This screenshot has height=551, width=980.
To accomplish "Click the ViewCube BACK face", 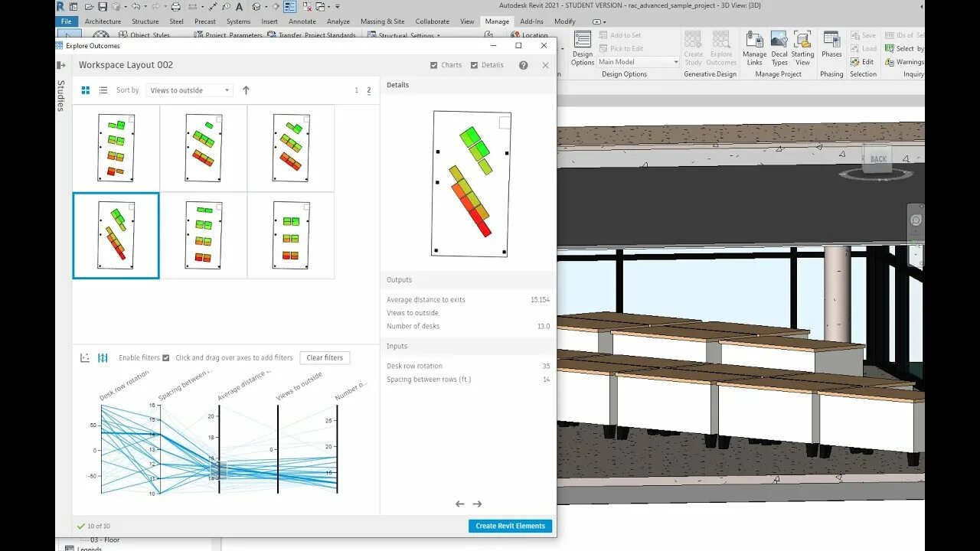I will (877, 159).
